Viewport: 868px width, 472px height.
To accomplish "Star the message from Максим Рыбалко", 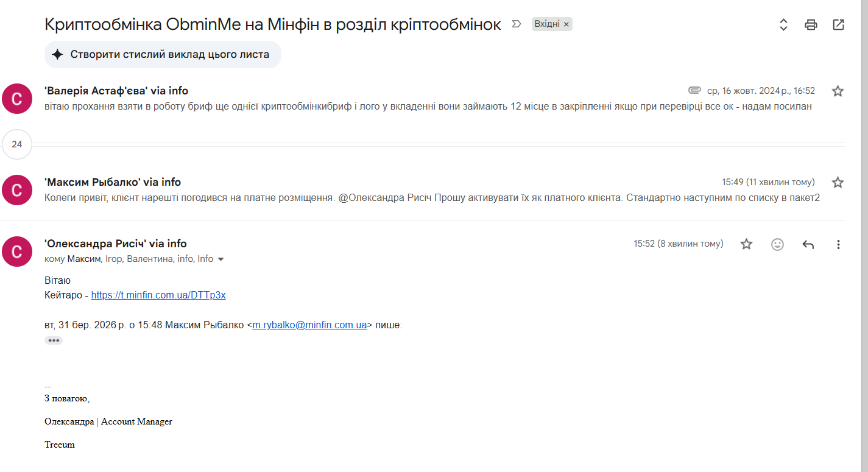I will (838, 182).
